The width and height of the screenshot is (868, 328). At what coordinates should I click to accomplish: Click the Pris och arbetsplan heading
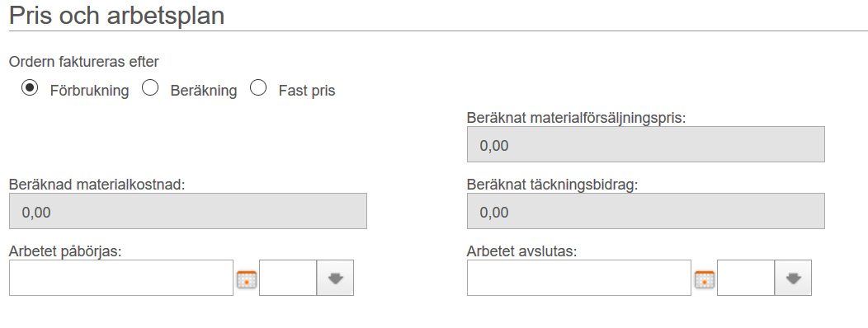(117, 15)
